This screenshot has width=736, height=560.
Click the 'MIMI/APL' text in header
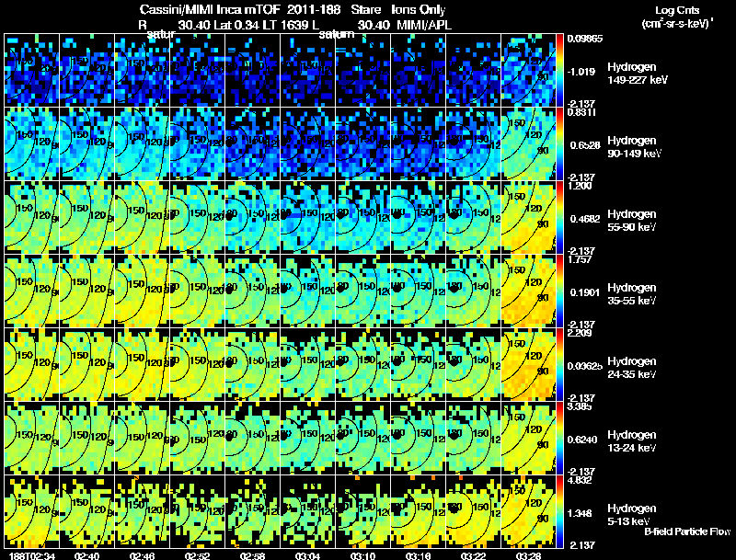(x=424, y=25)
